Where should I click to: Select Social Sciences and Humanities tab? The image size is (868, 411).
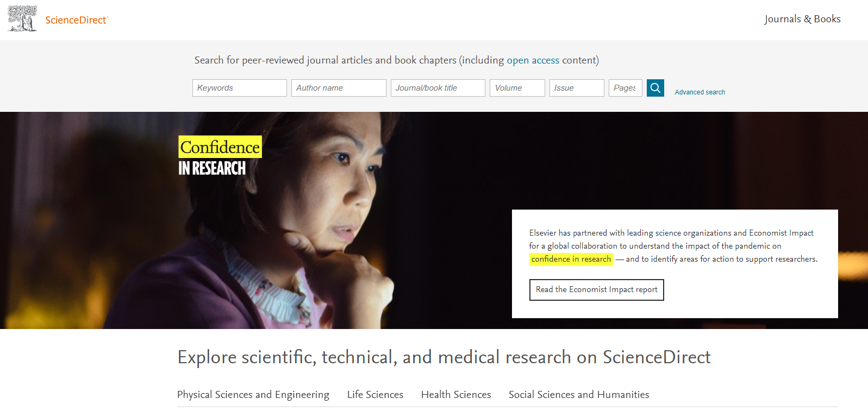click(x=579, y=395)
